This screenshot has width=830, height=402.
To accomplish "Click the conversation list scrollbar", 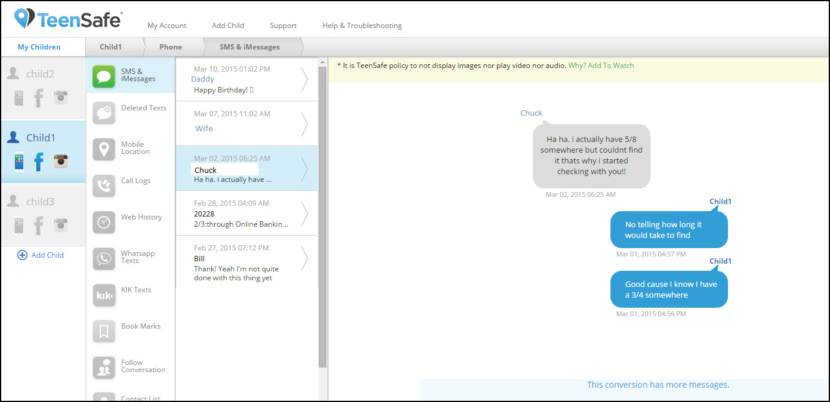I will [322, 217].
